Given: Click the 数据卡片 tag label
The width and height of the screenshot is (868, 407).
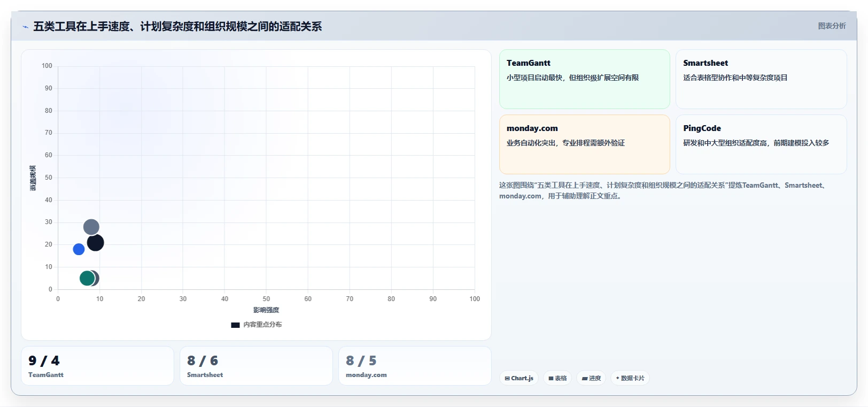Looking at the screenshot, I should (633, 378).
